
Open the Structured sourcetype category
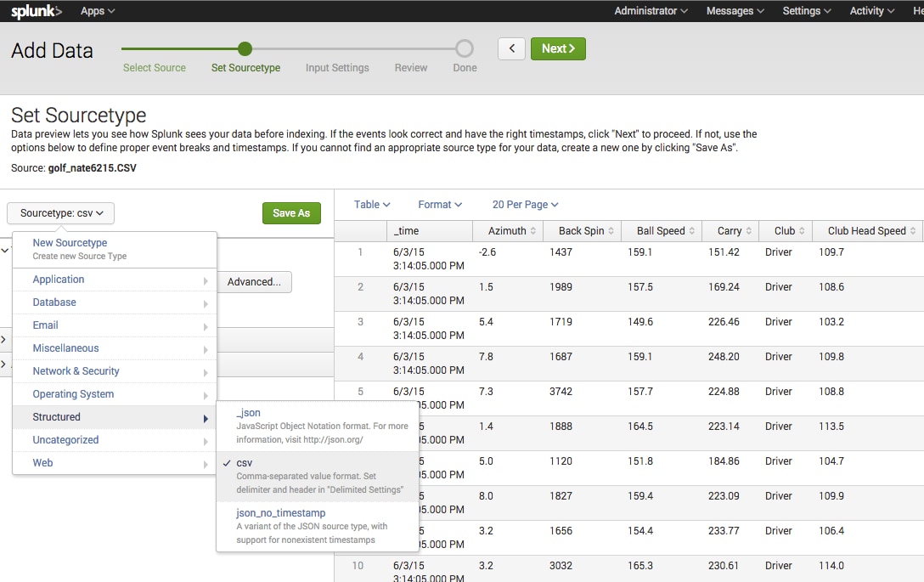click(115, 417)
